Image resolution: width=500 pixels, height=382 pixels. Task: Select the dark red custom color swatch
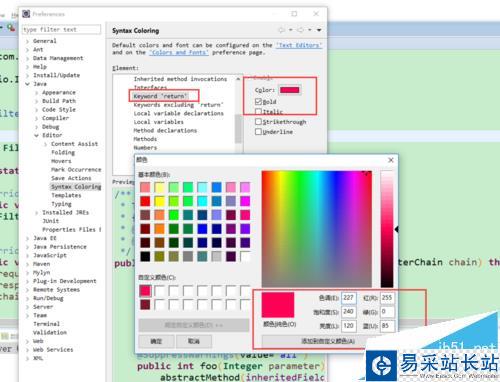(145, 305)
